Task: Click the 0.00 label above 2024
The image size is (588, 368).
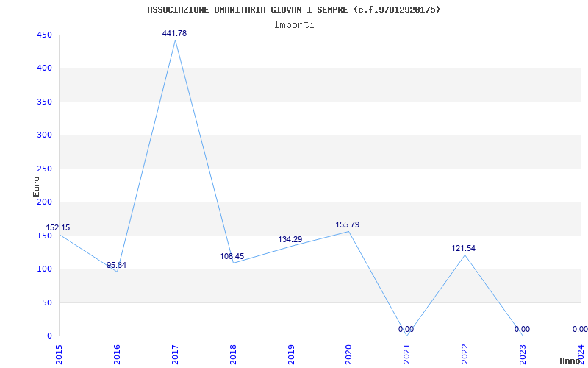Action: click(580, 329)
